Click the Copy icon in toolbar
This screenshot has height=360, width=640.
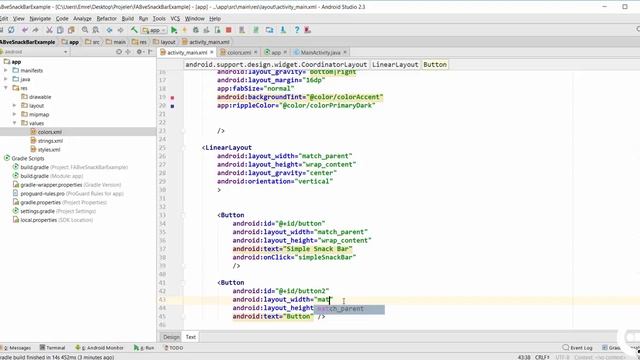(60, 30)
